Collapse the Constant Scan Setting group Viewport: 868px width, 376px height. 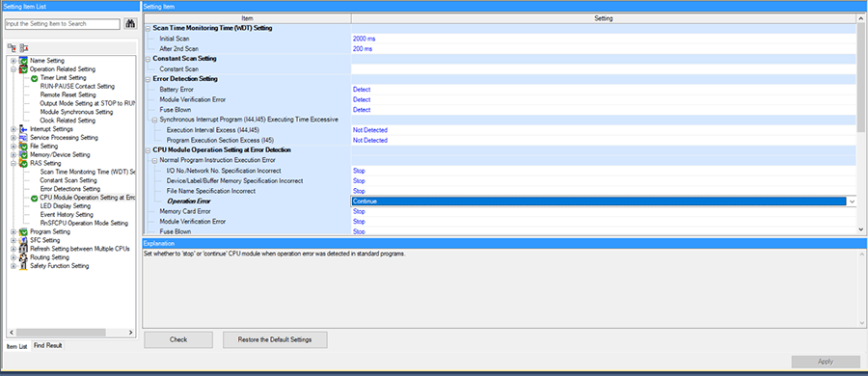coord(148,59)
